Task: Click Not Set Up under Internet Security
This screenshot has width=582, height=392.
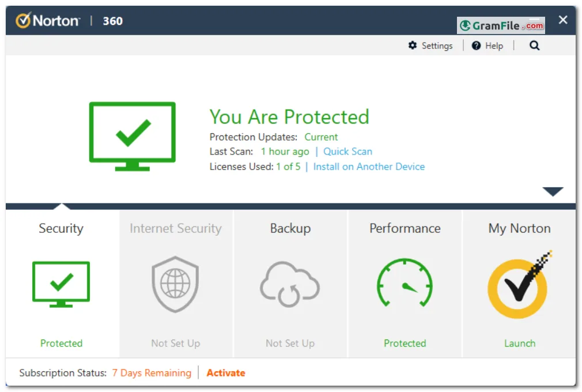Action: tap(176, 344)
